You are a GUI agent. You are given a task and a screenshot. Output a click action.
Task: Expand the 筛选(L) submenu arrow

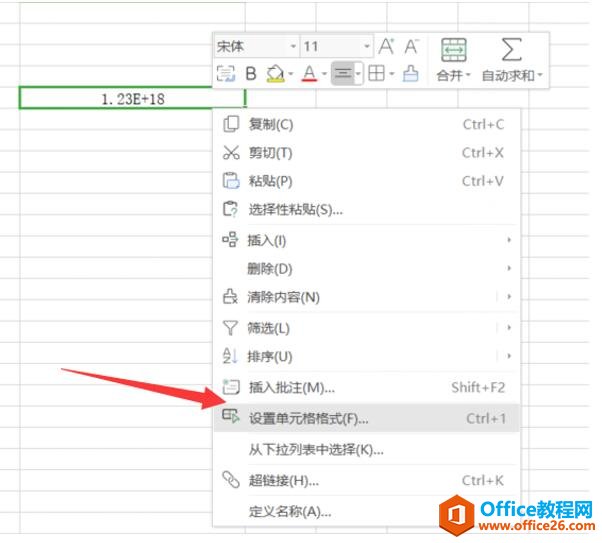click(x=509, y=328)
